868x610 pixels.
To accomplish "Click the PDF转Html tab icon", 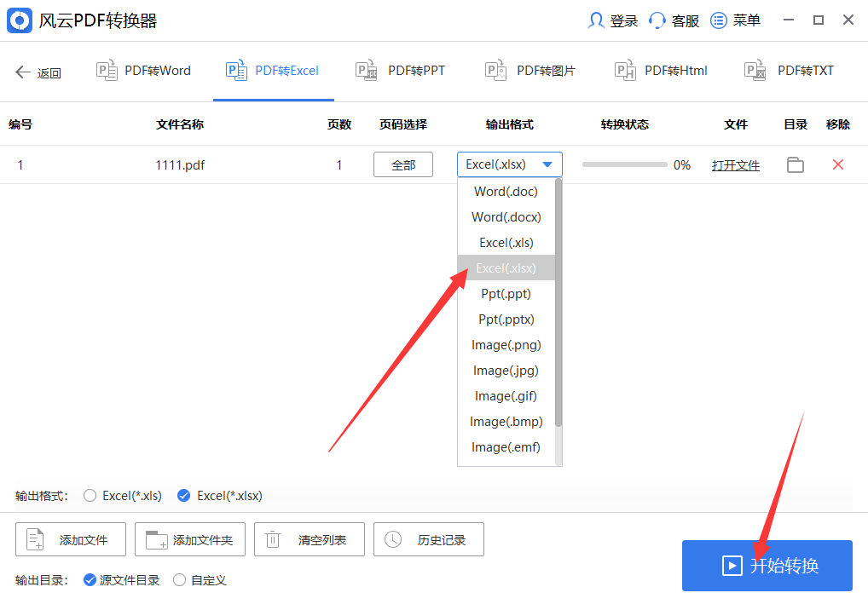I will click(625, 70).
